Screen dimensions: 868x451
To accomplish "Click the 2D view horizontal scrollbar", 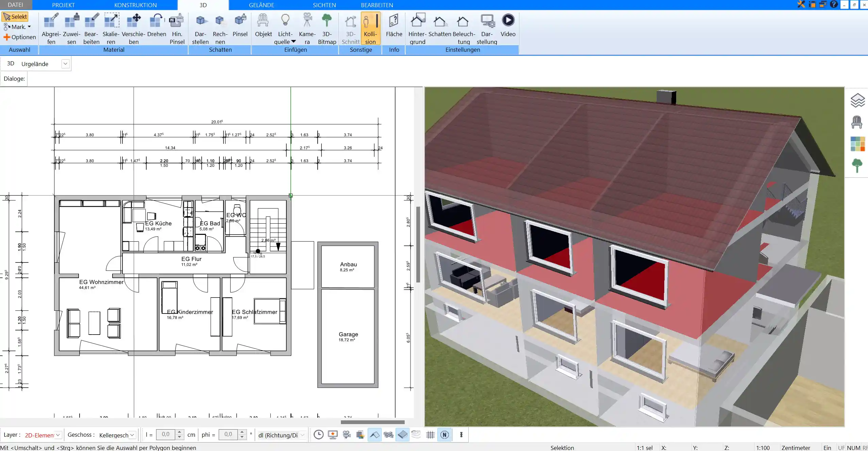I will point(372,422).
